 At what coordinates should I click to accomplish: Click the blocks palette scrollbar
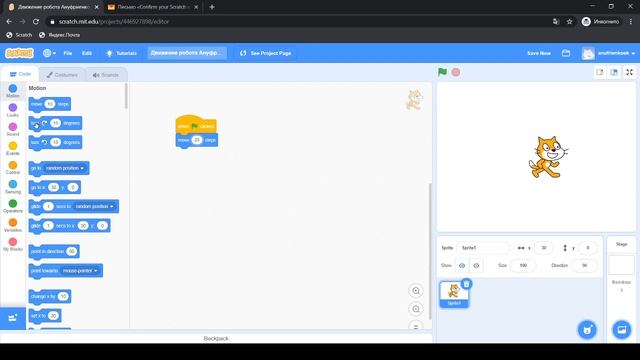tap(126, 96)
